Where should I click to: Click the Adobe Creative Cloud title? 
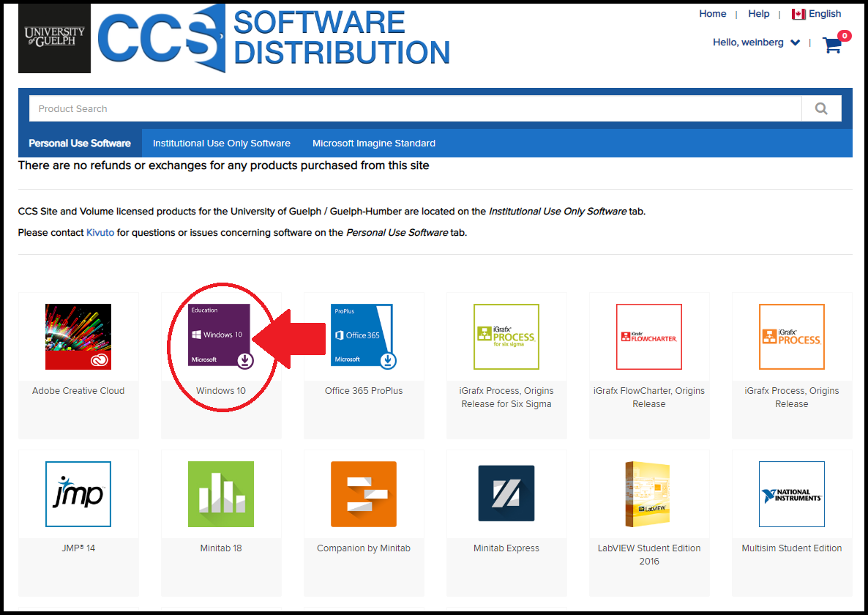(78, 391)
